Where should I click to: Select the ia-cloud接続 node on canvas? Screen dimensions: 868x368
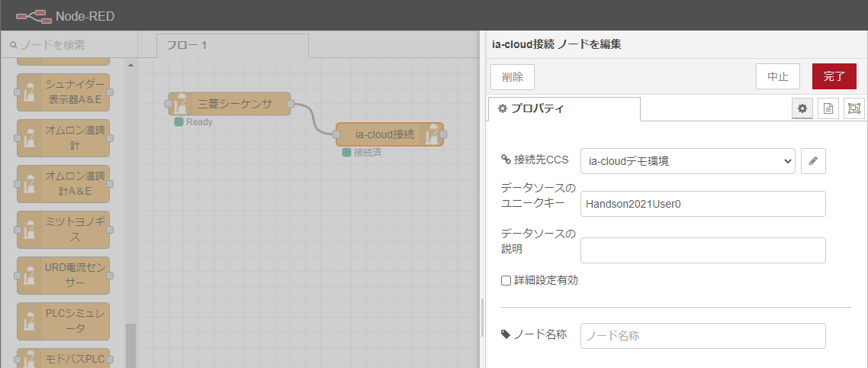tap(390, 134)
